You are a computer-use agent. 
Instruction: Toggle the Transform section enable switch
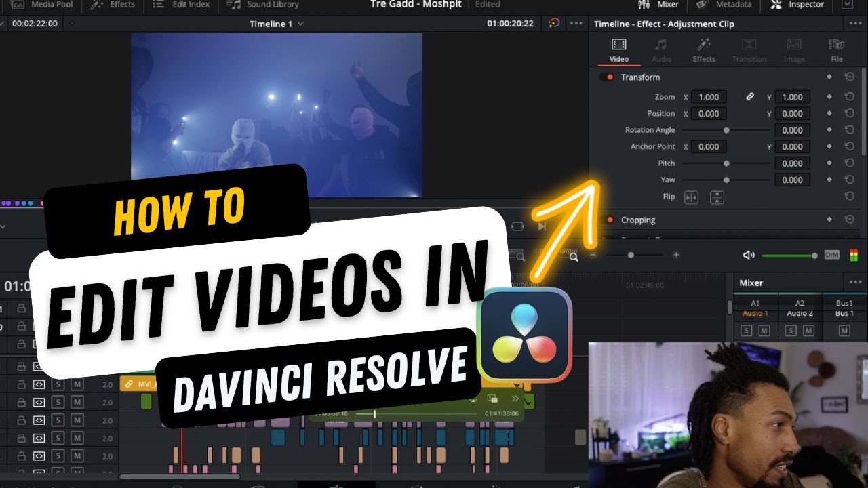[607, 77]
